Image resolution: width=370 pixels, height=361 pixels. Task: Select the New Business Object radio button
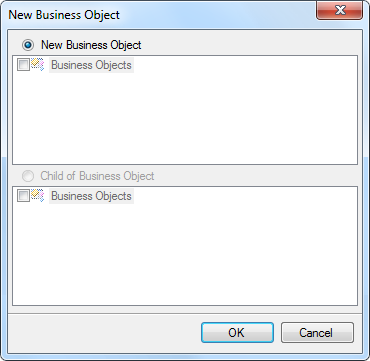coord(27,45)
